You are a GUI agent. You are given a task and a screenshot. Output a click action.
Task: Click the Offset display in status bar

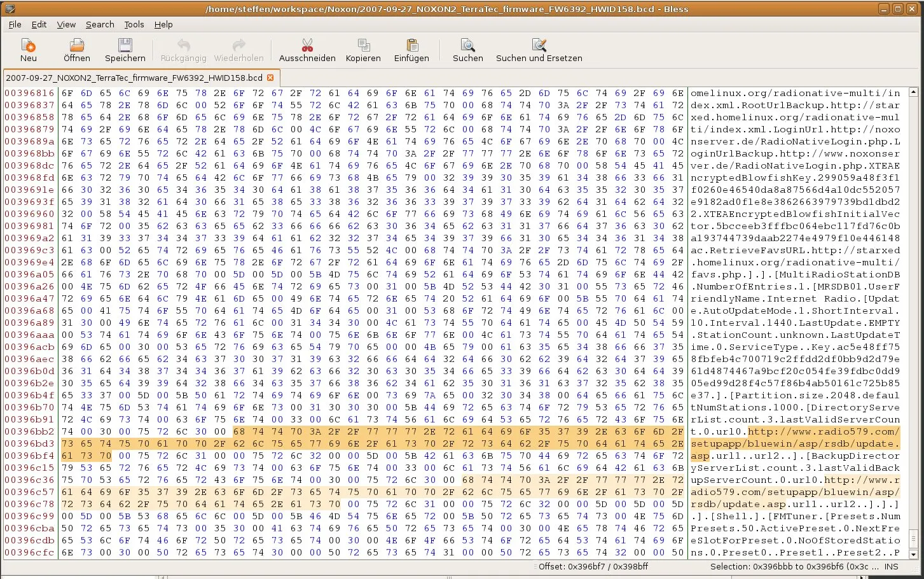pos(593,566)
